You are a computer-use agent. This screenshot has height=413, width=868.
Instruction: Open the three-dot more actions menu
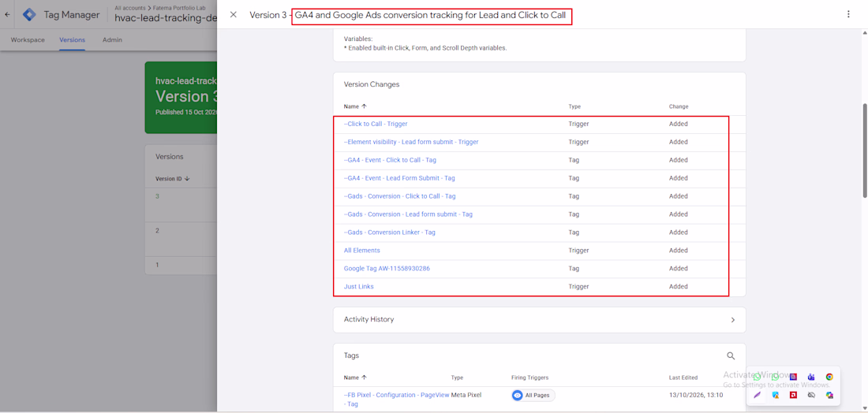pyautogui.click(x=848, y=14)
